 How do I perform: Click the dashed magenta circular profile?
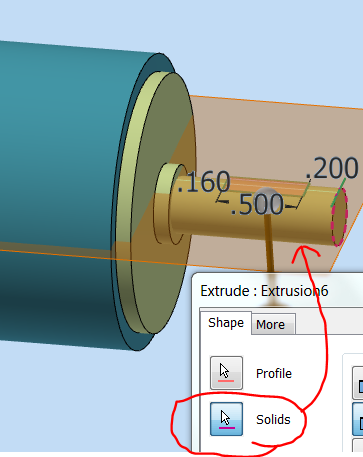coord(339,217)
